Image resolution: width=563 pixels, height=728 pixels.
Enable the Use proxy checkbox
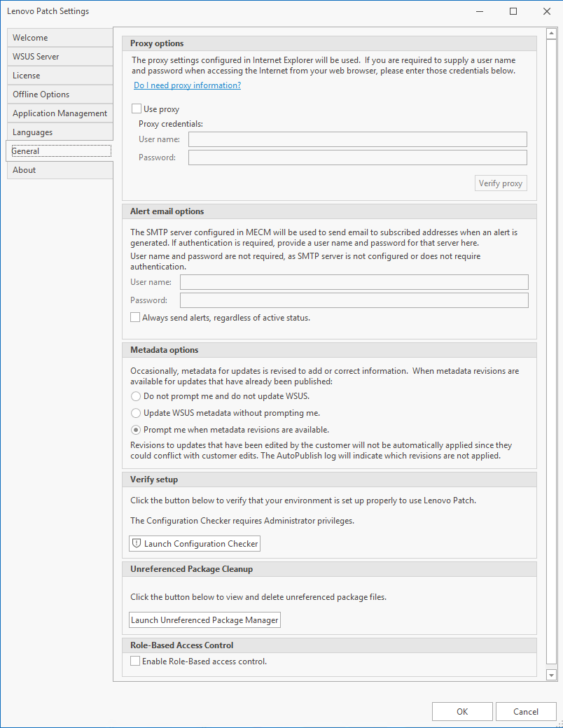[x=137, y=108]
